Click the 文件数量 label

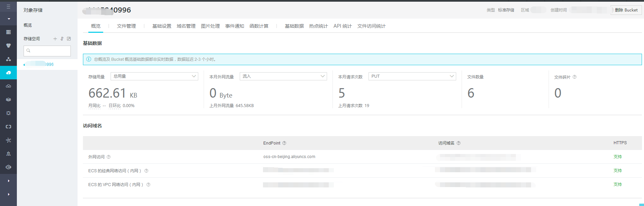pos(475,77)
